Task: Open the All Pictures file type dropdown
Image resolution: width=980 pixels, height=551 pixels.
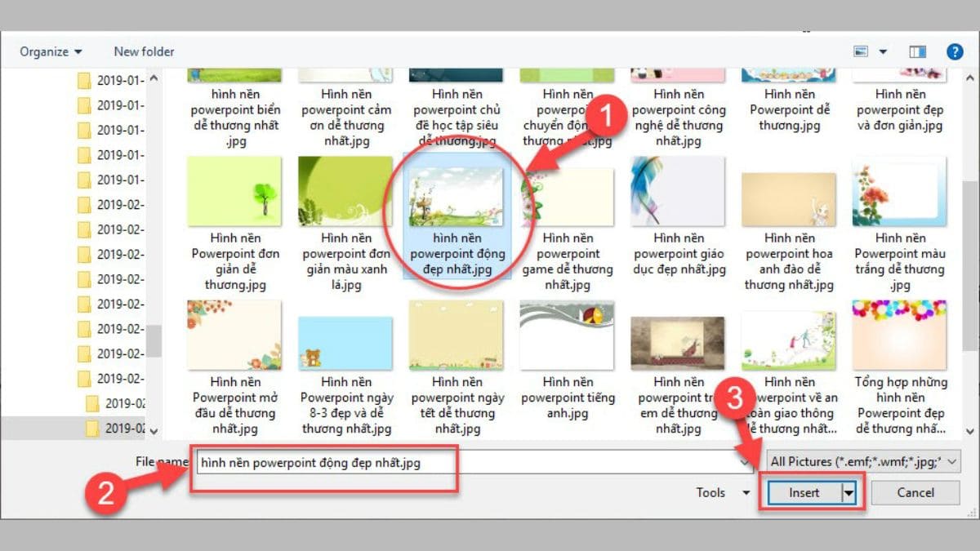Action: [862, 462]
